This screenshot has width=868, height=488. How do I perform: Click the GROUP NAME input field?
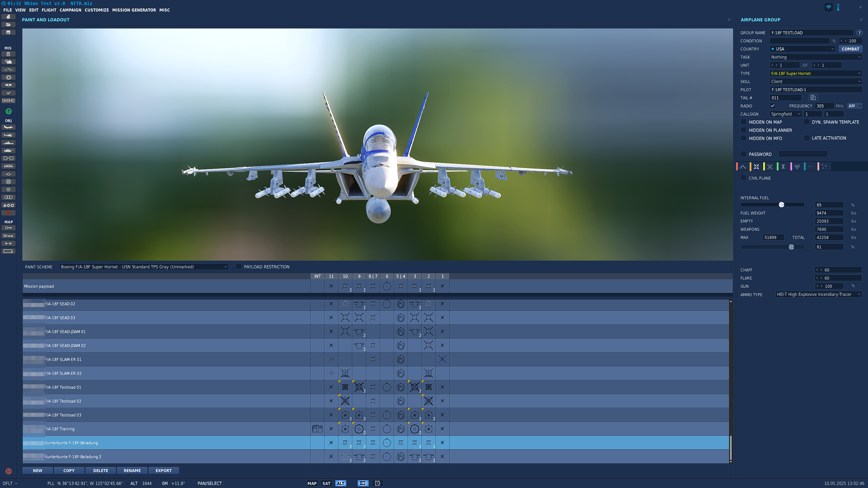[811, 33]
